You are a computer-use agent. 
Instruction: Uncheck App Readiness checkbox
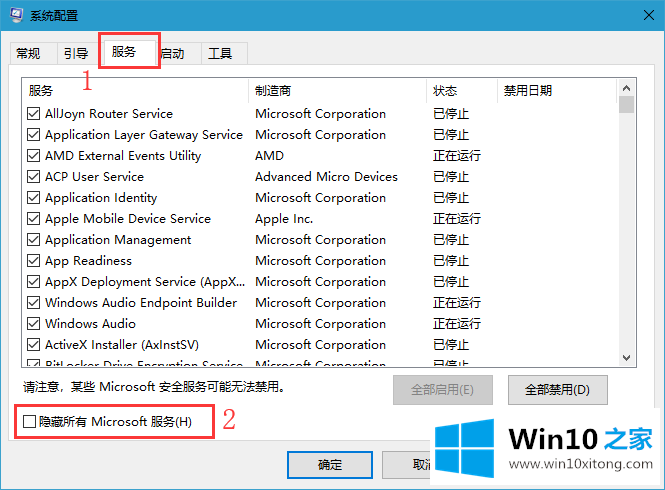(34, 260)
